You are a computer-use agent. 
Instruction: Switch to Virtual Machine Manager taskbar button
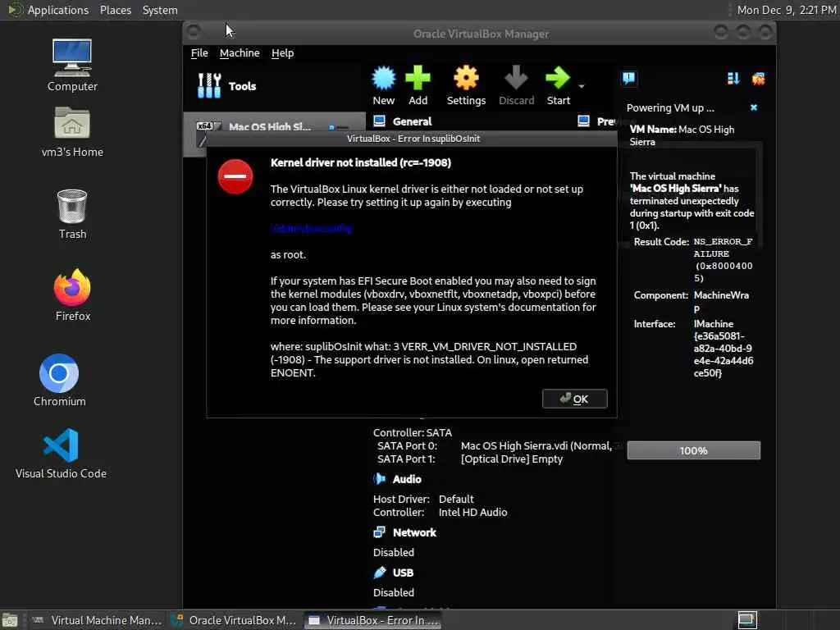[x=97, y=620]
